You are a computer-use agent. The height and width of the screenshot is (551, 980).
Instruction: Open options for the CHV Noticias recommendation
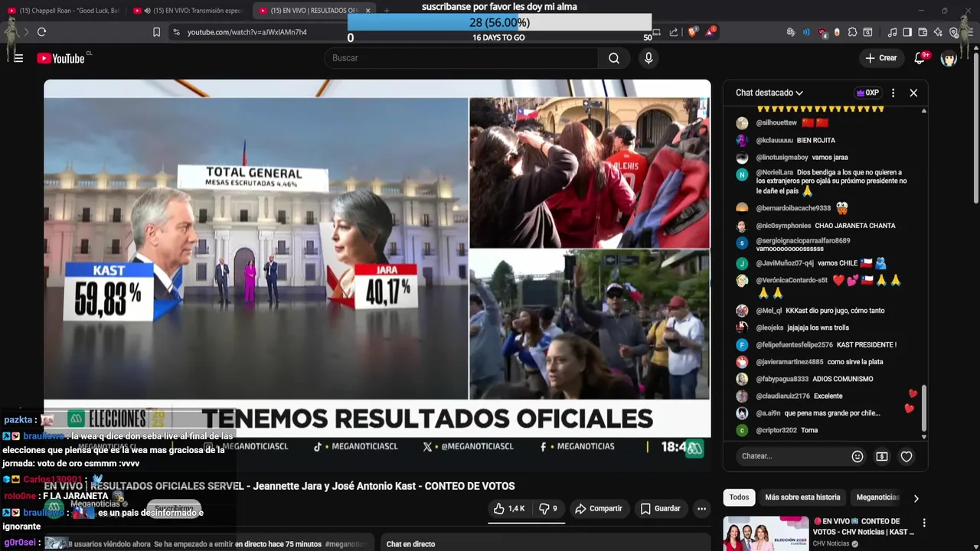924,523
